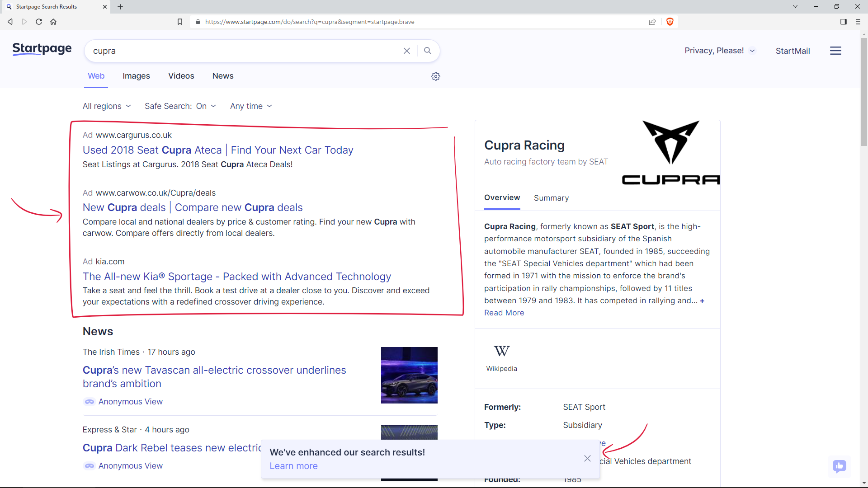Open Privacy, Please! dropdown
868x488 pixels.
719,51
